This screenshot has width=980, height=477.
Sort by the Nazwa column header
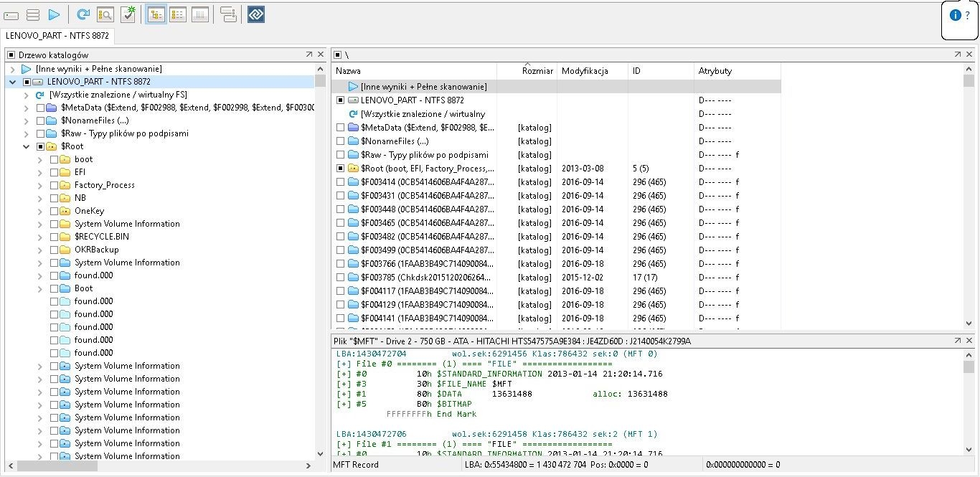(x=415, y=71)
